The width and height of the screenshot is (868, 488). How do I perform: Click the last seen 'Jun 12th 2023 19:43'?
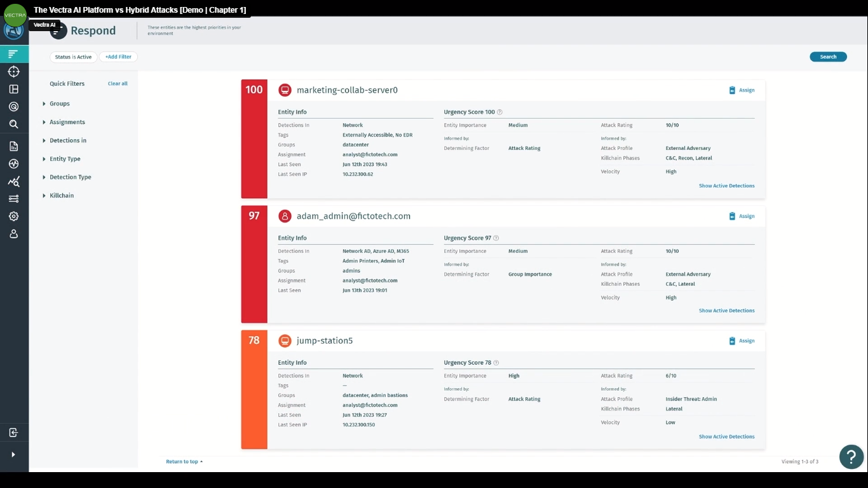coord(365,165)
